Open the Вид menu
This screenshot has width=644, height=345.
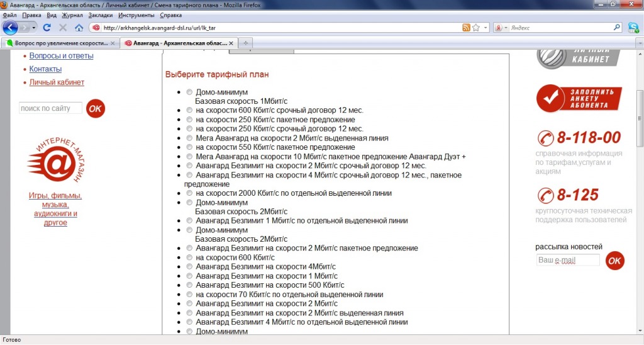[x=52, y=15]
